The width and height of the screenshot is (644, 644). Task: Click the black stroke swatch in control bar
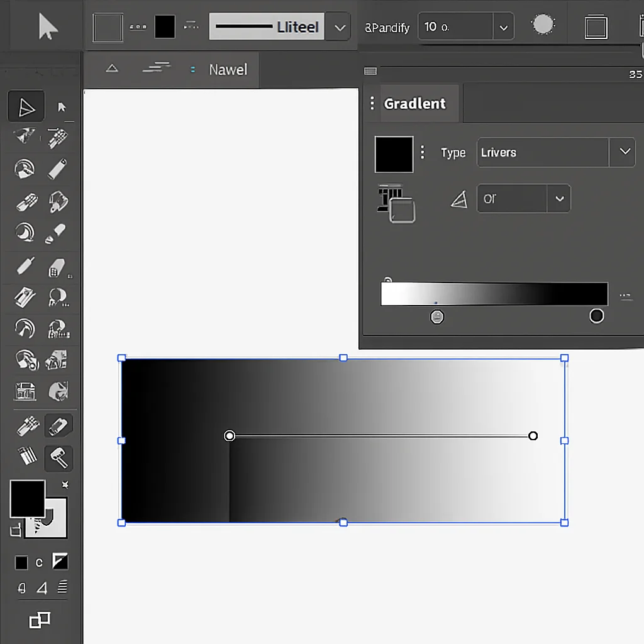point(165,26)
